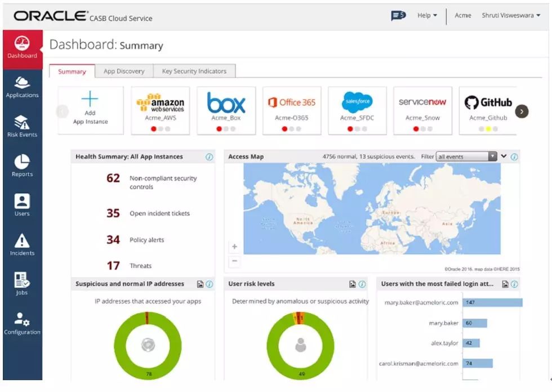Click the plus Add App Instance tile

(x=91, y=110)
